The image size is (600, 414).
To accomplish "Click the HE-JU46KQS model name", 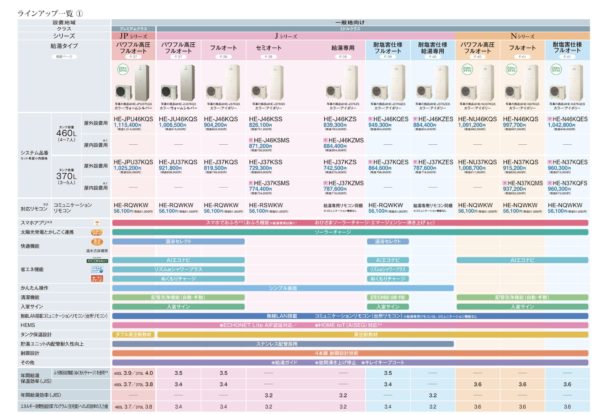I will (x=178, y=119).
